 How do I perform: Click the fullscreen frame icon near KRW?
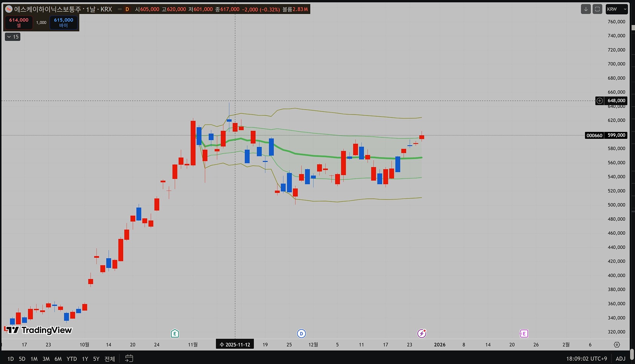pos(597,9)
